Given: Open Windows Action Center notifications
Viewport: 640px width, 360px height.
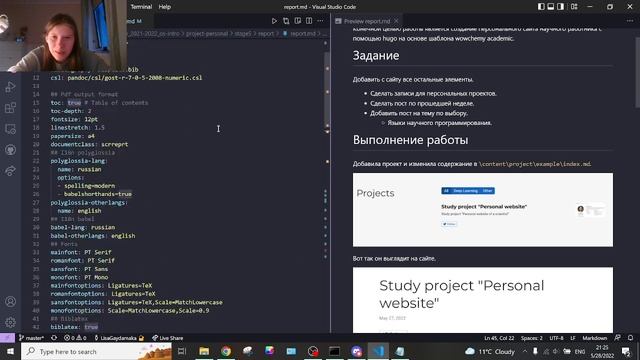Looking at the screenshot, I should (x=626, y=351).
